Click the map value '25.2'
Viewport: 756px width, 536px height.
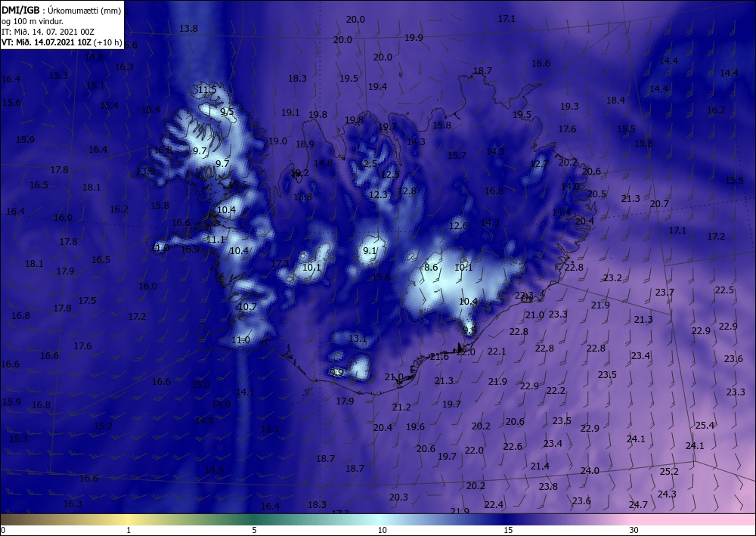[x=669, y=472]
